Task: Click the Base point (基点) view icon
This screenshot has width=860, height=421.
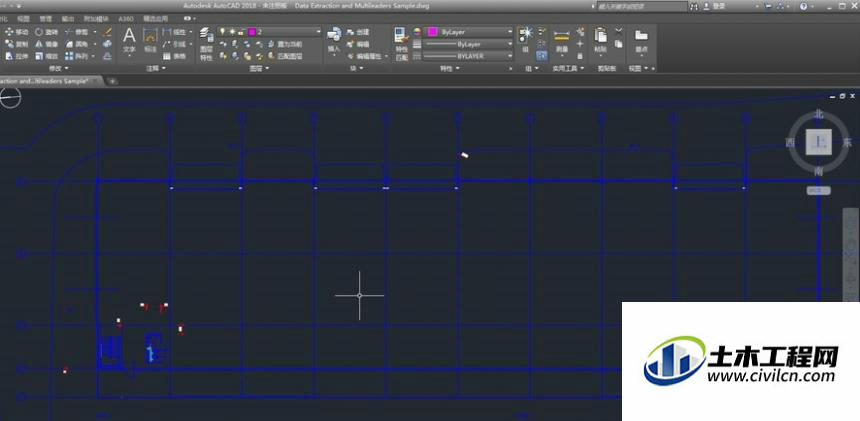Action: click(x=641, y=41)
